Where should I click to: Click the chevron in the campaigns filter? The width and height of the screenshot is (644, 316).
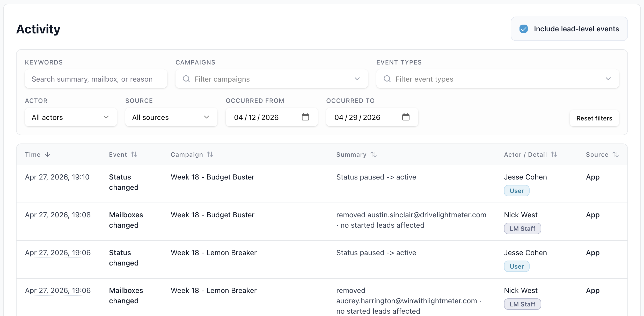[x=357, y=79]
